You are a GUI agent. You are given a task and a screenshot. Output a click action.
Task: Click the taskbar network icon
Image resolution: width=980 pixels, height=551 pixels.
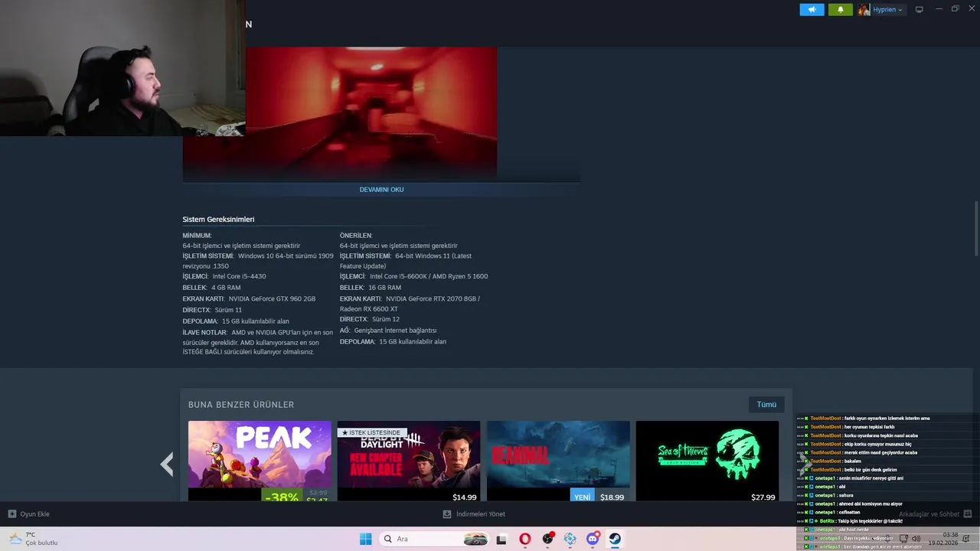click(903, 539)
